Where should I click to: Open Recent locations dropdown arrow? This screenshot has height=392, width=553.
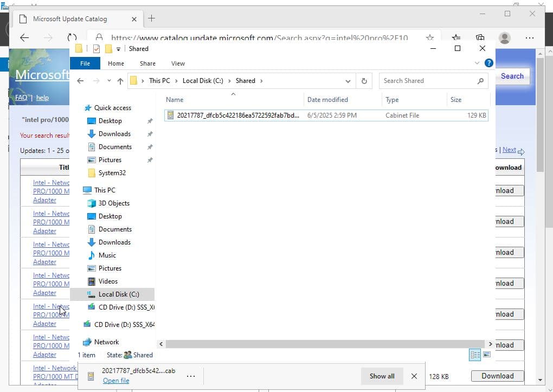[109, 81]
